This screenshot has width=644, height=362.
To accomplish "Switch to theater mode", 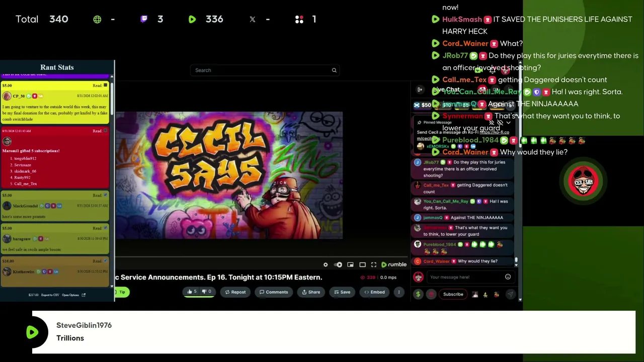I will pyautogui.click(x=362, y=264).
